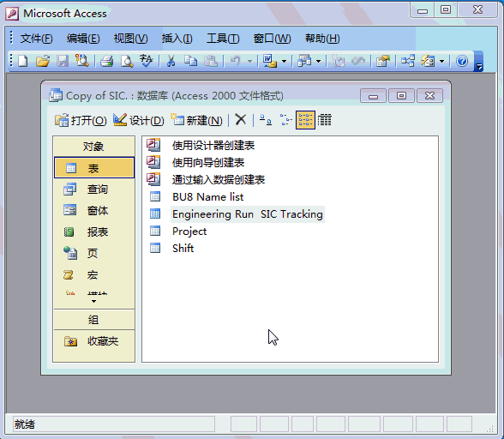This screenshot has height=439, width=504.
Task: Switch to large icons view
Action: pyautogui.click(x=266, y=120)
